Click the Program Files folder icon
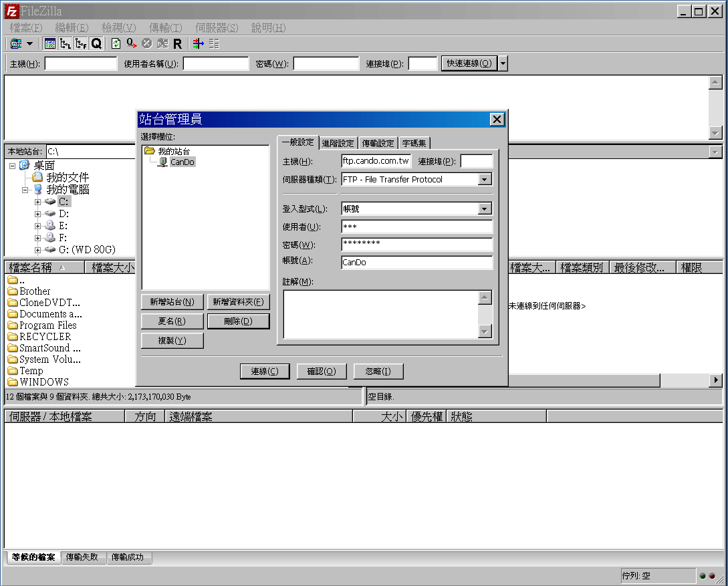Screen dimensions: 728x586 [13, 325]
